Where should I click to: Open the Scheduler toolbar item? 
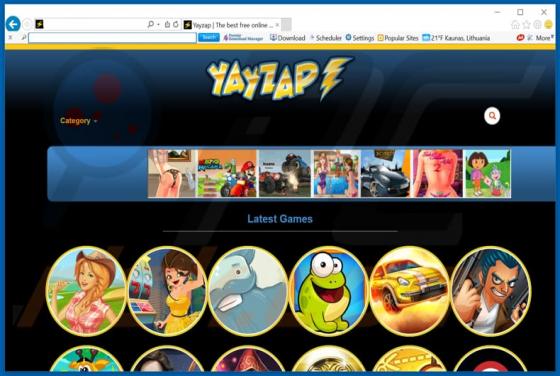(x=326, y=37)
